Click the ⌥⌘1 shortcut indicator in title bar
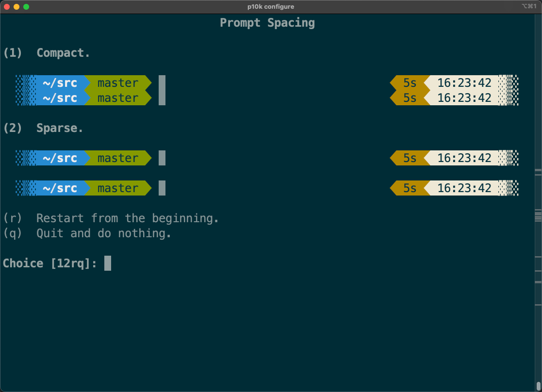 [528, 7]
